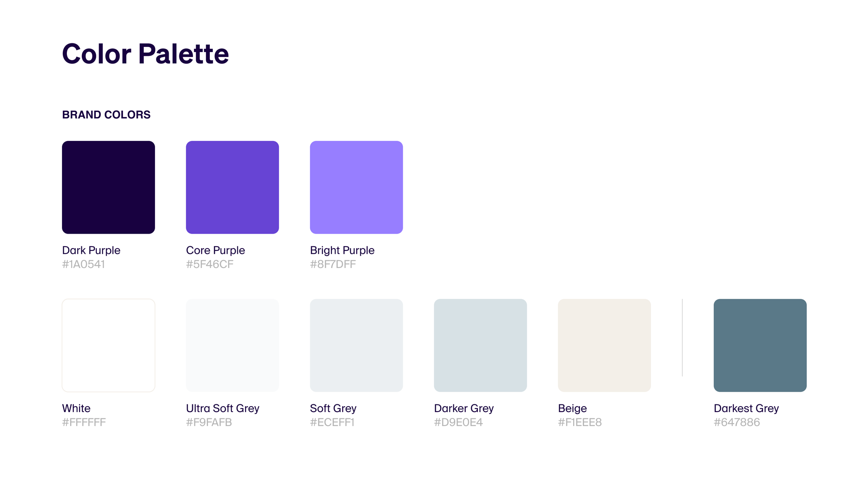Choose the Soft Grey swatch

pyautogui.click(x=356, y=345)
